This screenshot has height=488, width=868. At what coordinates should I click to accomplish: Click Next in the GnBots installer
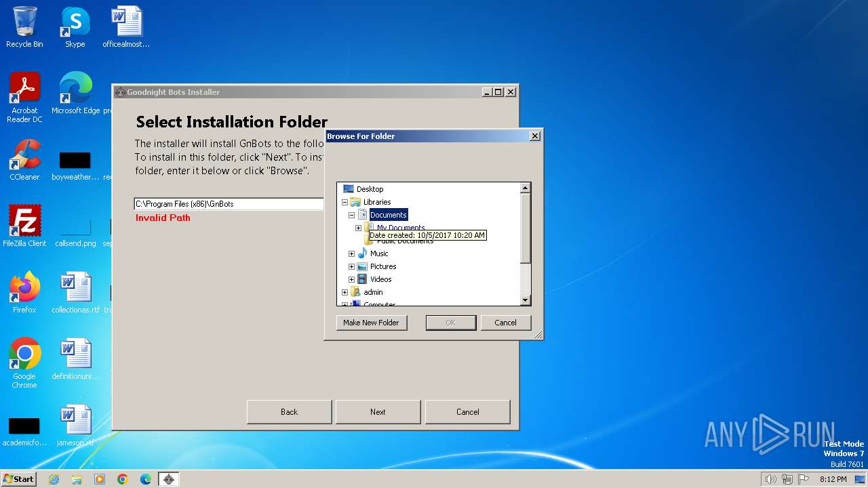click(x=378, y=411)
